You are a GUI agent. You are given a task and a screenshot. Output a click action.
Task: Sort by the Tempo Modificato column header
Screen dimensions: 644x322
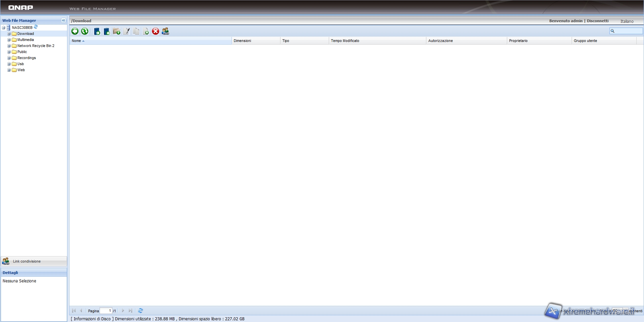click(x=345, y=41)
